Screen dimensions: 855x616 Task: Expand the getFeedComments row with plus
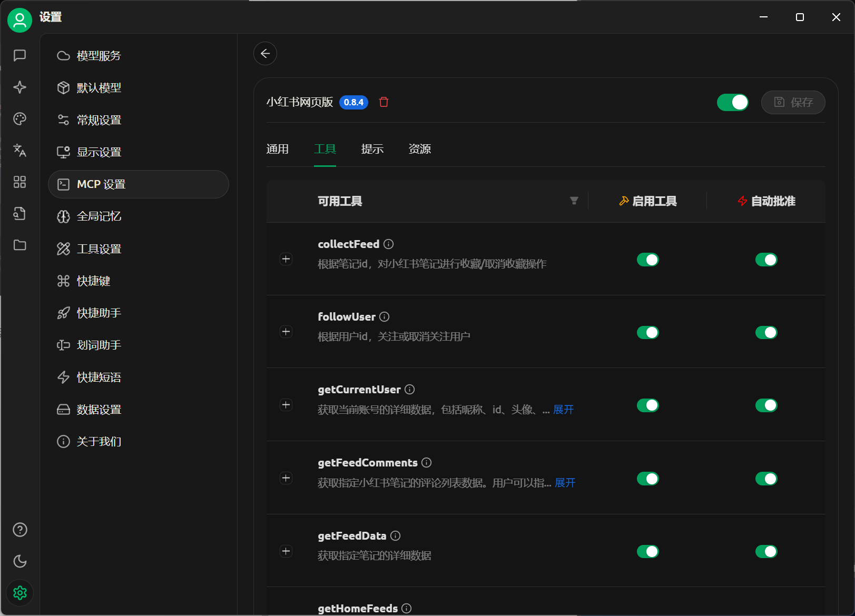point(286,478)
